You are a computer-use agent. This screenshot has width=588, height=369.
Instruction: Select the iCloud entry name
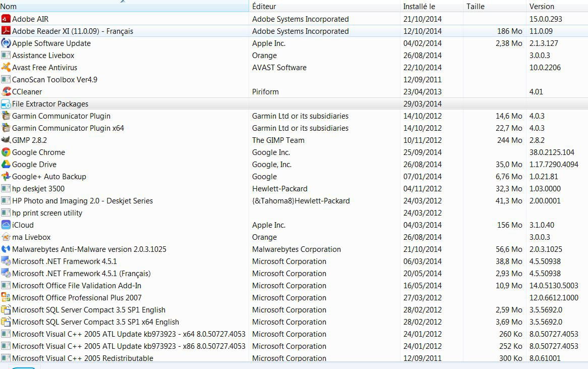23,225
